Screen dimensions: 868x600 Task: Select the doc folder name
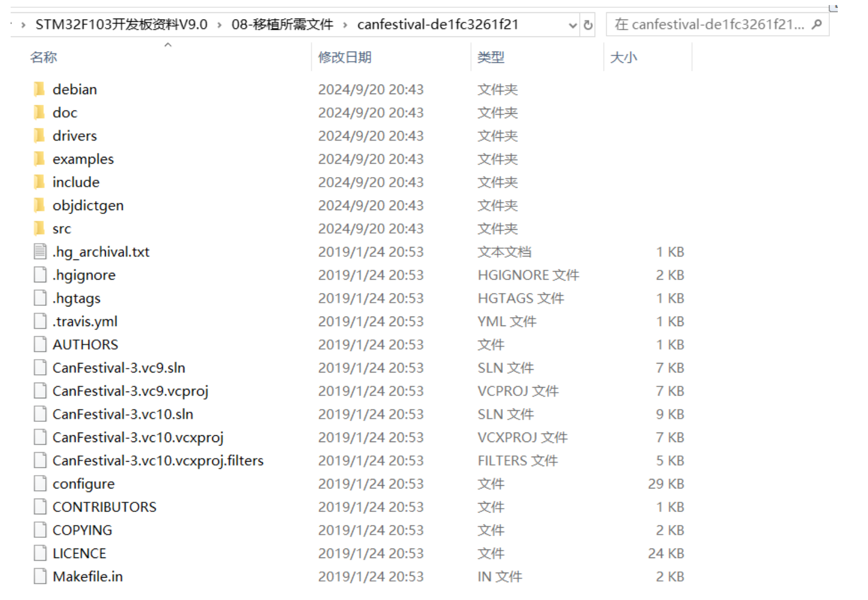[x=65, y=113]
